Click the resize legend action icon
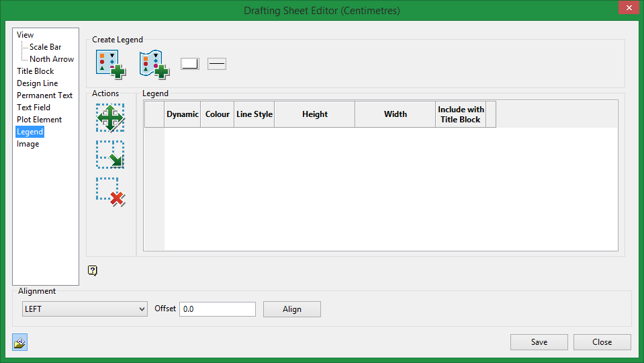This screenshot has width=644, height=363. pyautogui.click(x=110, y=155)
